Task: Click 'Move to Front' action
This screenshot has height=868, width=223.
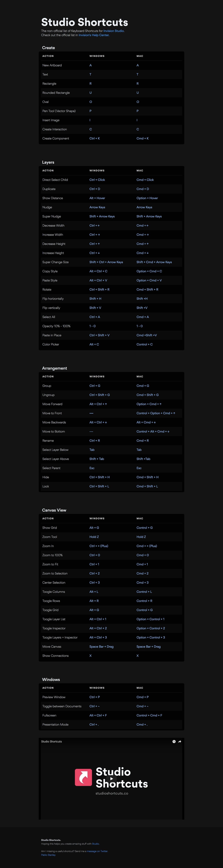Action: (52, 413)
